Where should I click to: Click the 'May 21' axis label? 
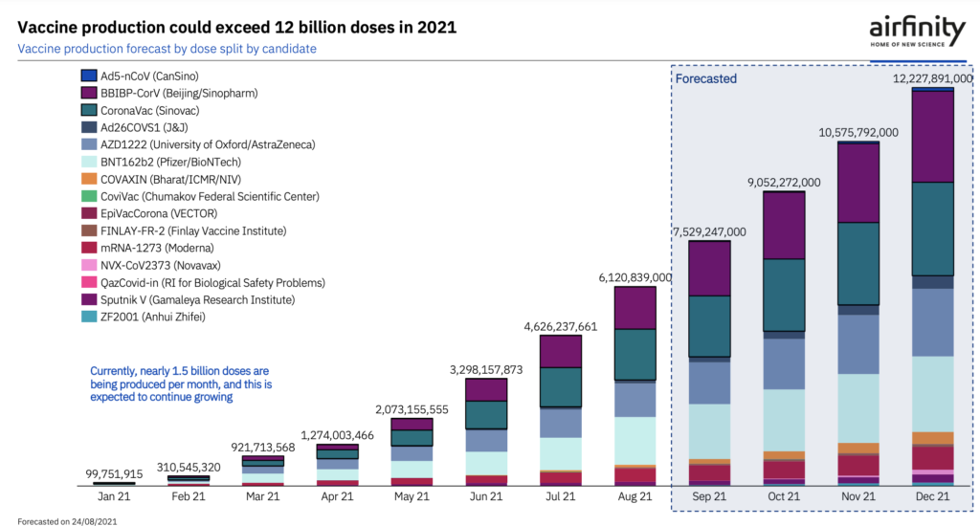pyautogui.click(x=412, y=496)
